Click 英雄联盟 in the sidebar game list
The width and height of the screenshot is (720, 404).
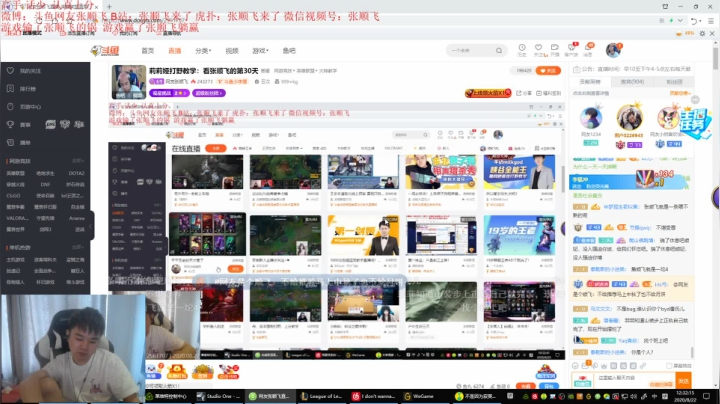[16, 174]
